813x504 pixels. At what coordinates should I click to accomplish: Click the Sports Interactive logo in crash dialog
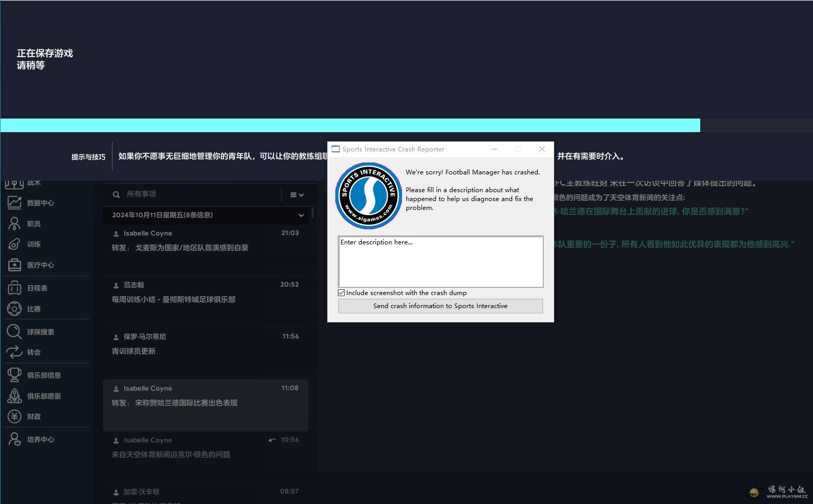coord(369,196)
